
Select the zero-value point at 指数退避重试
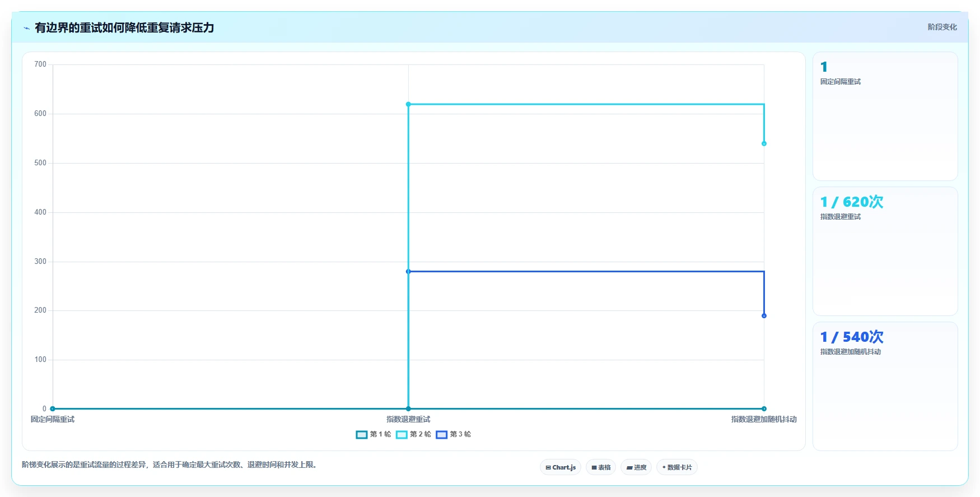point(408,409)
